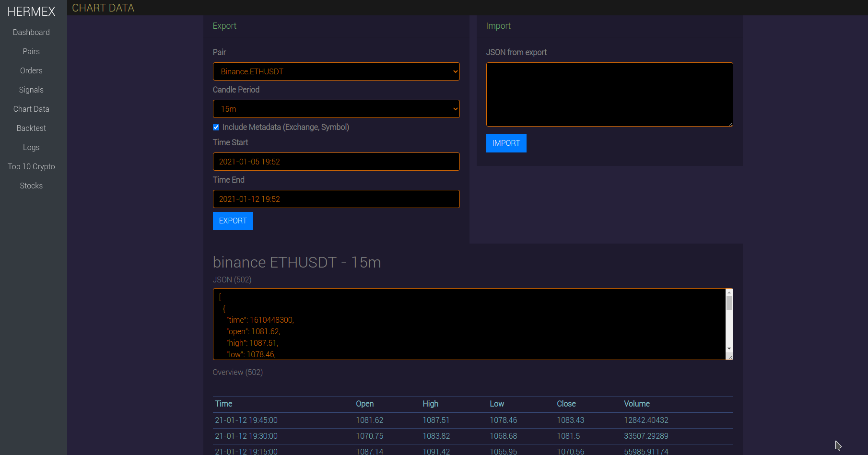Open Top 10 Crypto page
868x455 pixels.
pyautogui.click(x=31, y=166)
